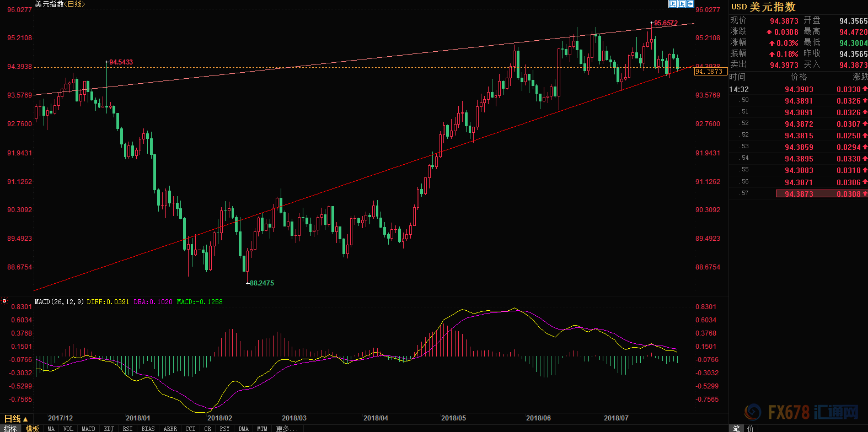The image size is (868, 432).
Task: Select the RSI indicator
Action: tap(127, 428)
